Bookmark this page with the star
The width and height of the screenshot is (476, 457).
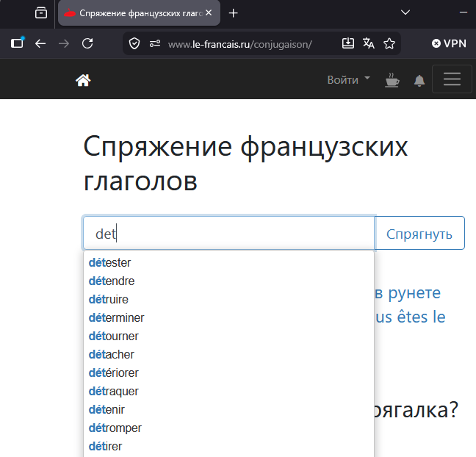point(389,44)
